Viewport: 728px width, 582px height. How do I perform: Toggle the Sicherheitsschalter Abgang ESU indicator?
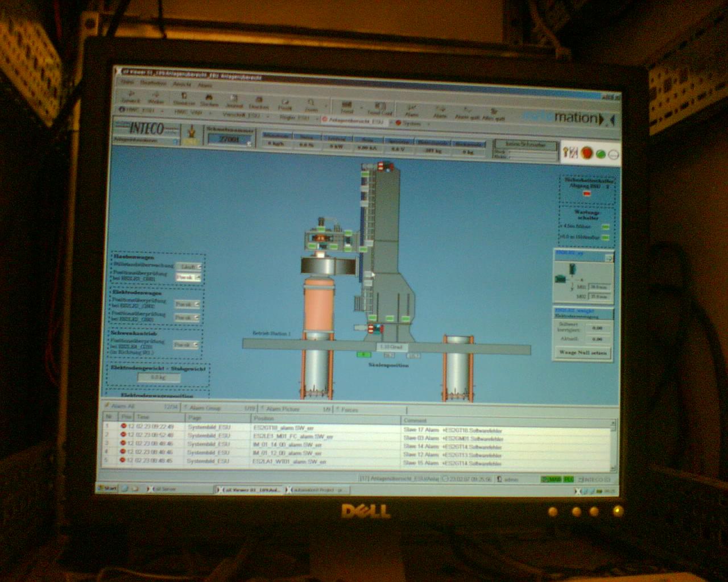pos(588,194)
